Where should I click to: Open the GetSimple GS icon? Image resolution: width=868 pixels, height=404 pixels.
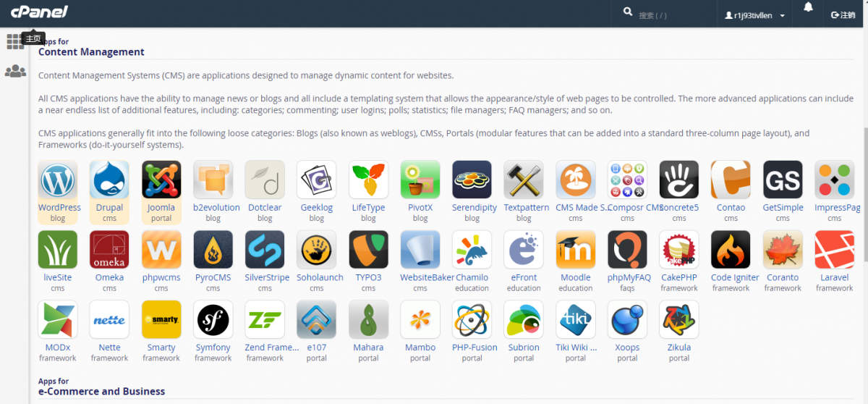[783, 180]
